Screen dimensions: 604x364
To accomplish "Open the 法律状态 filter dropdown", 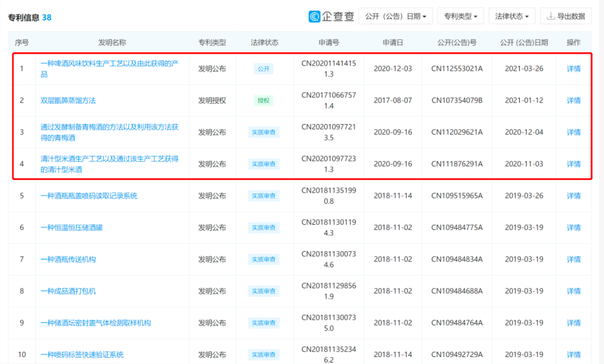I will click(x=512, y=16).
